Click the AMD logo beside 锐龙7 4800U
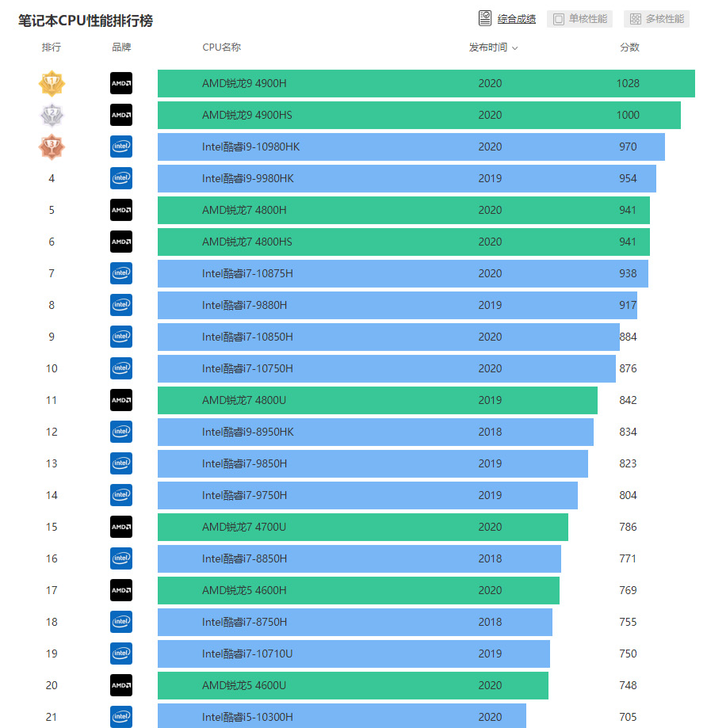 click(121, 400)
